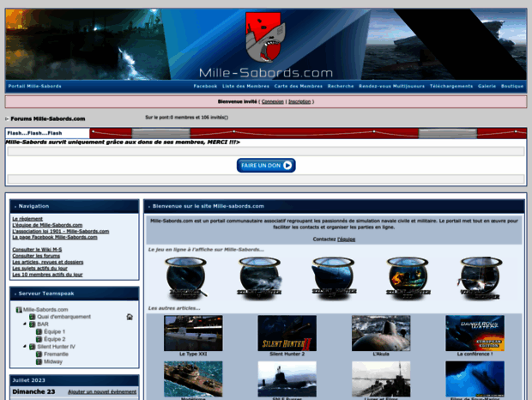This screenshot has height=400, width=532.
Task: Click the Équipe 2 channel icon
Action: click(x=39, y=339)
